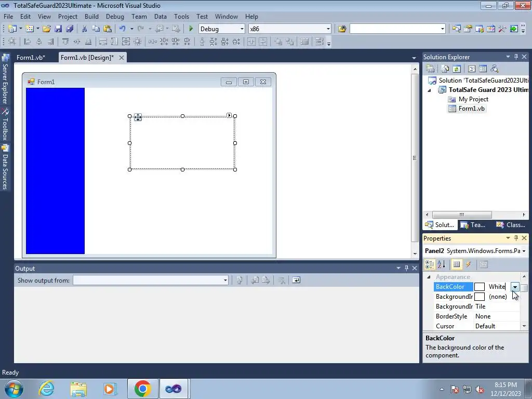Click the Find in Files icon
The height and width of the screenshot is (399, 532).
(342, 29)
